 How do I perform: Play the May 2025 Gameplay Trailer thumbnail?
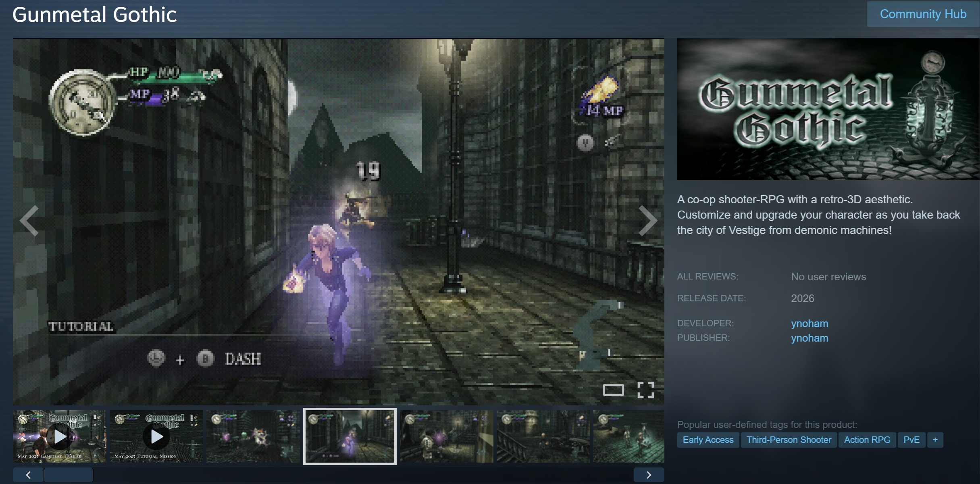(60, 436)
